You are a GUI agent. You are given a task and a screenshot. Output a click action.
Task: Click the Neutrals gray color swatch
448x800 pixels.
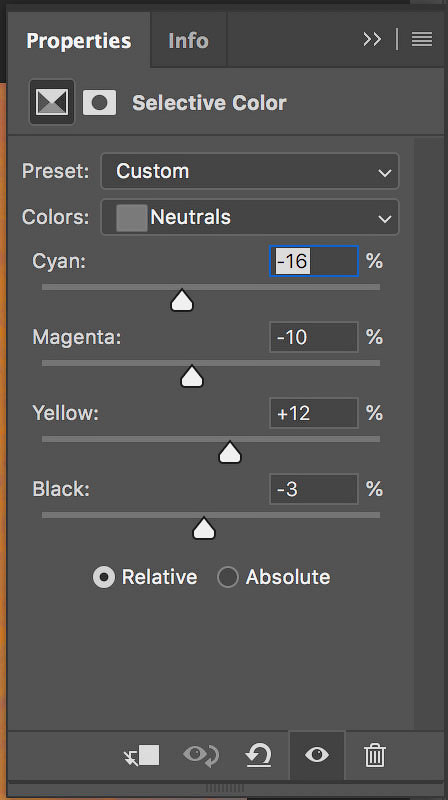click(x=132, y=218)
